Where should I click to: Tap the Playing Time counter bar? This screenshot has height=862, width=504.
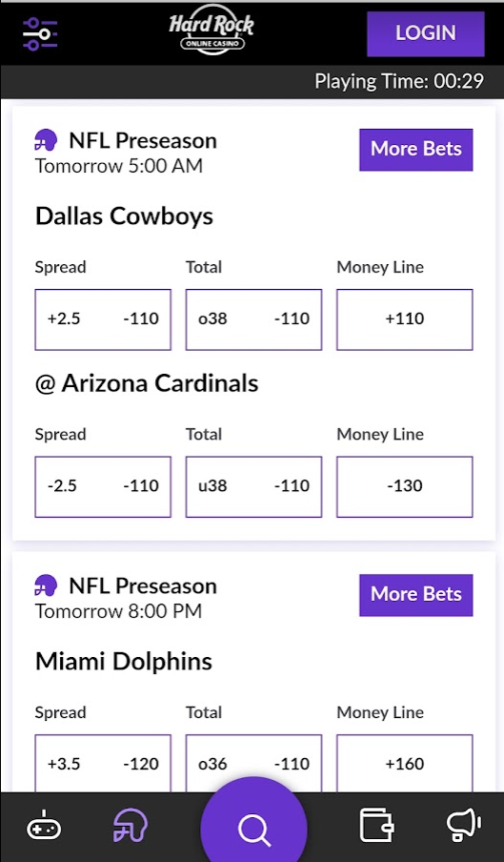(x=252, y=82)
